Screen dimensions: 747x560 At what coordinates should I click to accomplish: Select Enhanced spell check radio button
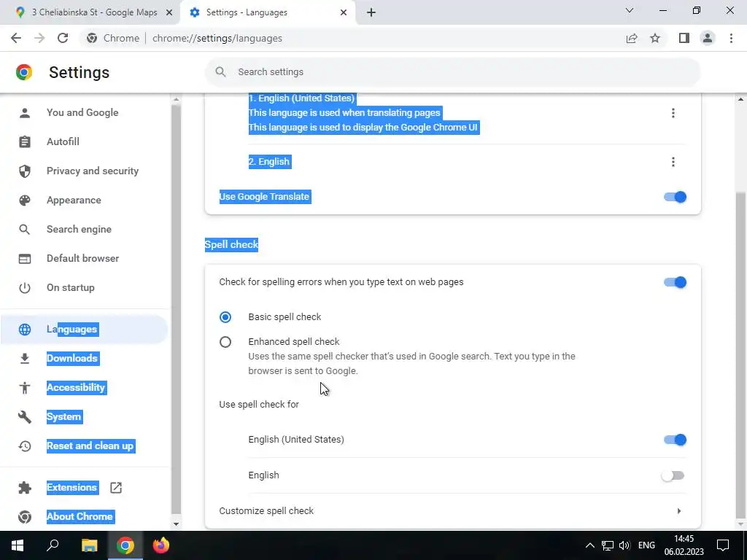225,342
